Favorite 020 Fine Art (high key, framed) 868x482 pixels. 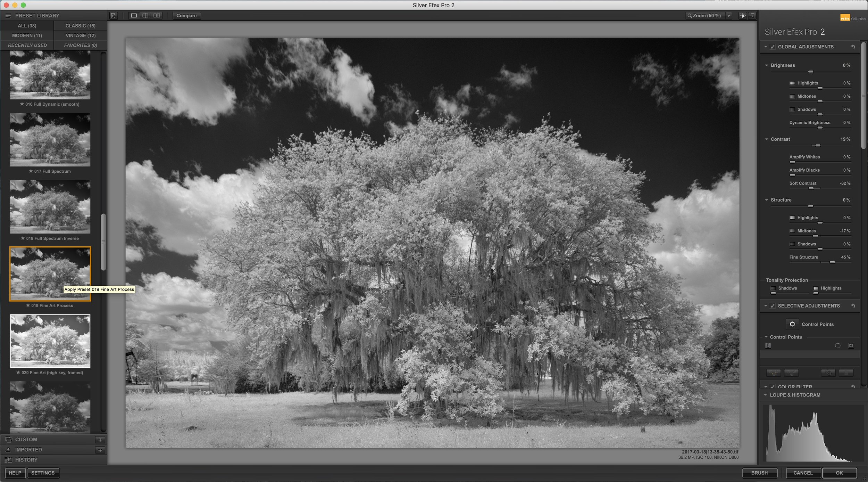[18, 372]
